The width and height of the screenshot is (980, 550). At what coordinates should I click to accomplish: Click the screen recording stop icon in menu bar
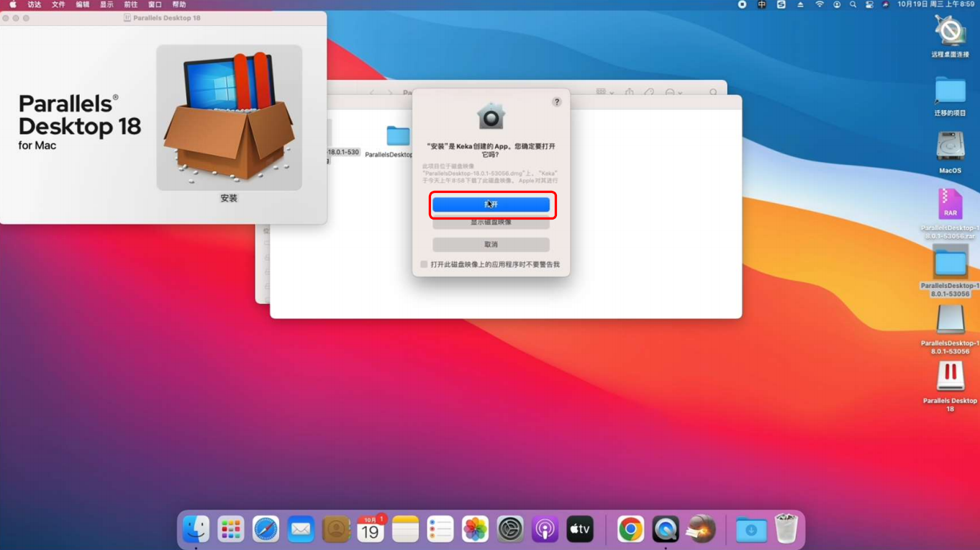coord(743,4)
